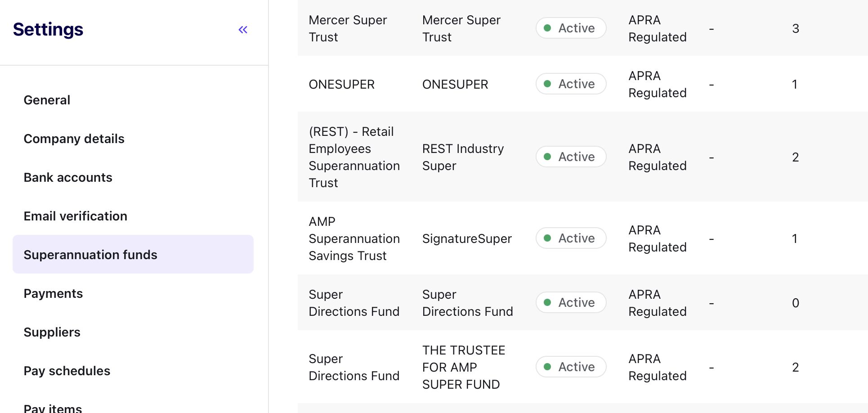This screenshot has width=868, height=413.
Task: Open General settings
Action: [x=47, y=100]
